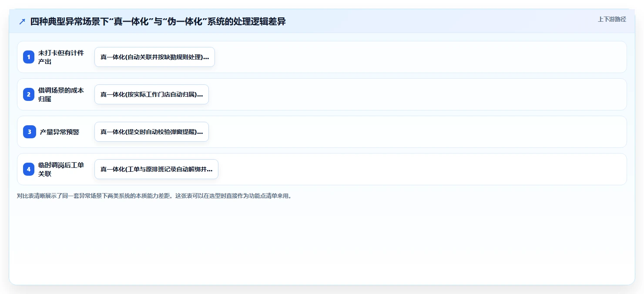644x294 pixels.
Task: Expand the truncated 自动关联并按缺勤规则处理 chip
Action: pyautogui.click(x=154, y=57)
